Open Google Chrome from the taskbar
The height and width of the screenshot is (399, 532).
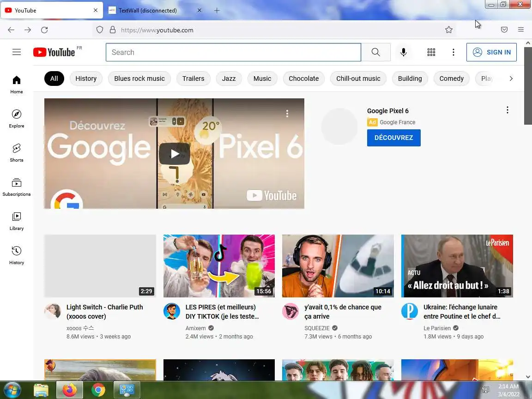tap(98, 390)
